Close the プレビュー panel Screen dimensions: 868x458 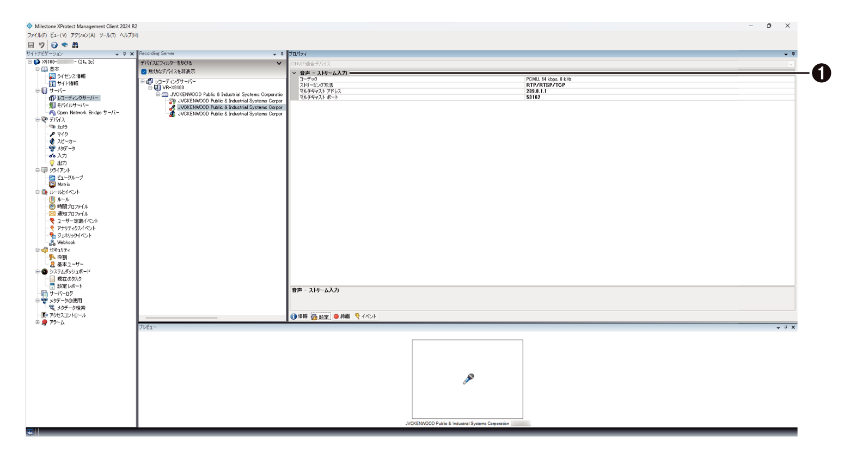click(793, 327)
